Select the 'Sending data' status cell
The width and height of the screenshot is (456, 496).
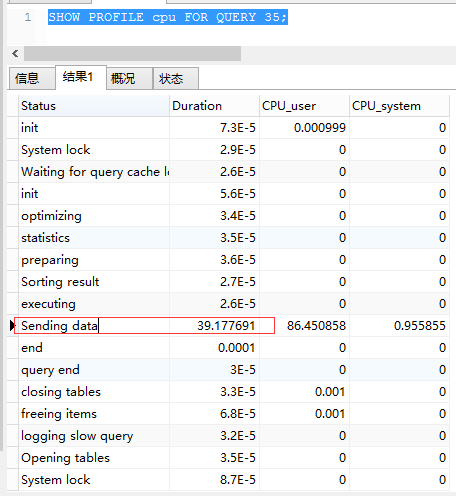click(94, 326)
